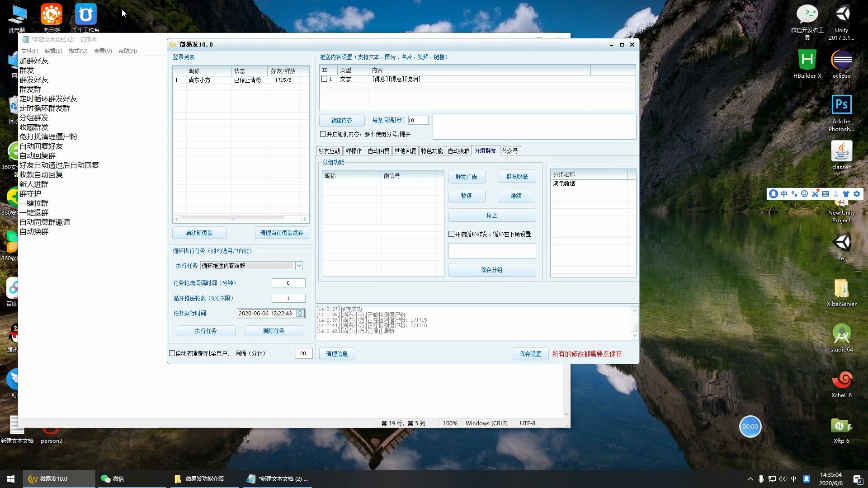The image size is (868, 488).
Task: Click the 执行任务 button
Action: pyautogui.click(x=206, y=331)
